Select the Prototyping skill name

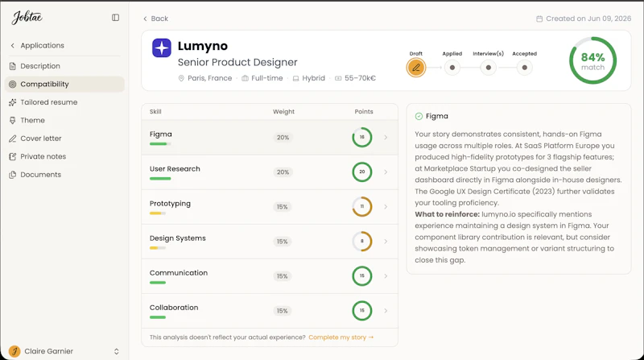(170, 204)
